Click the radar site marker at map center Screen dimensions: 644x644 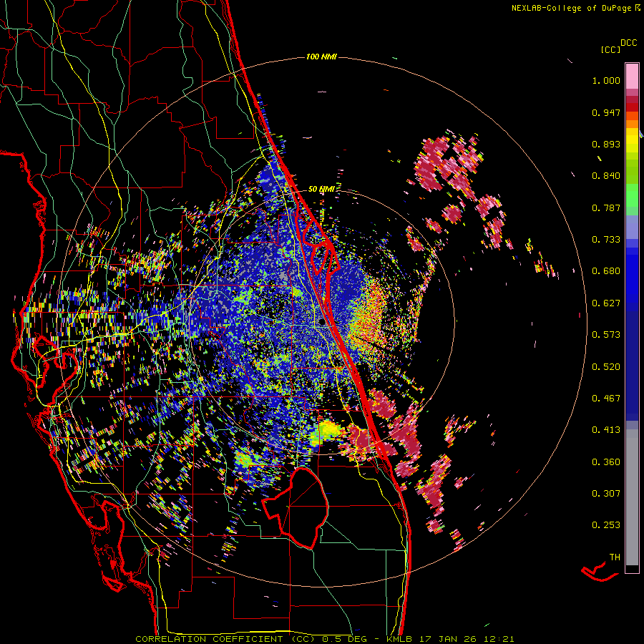(x=322, y=323)
